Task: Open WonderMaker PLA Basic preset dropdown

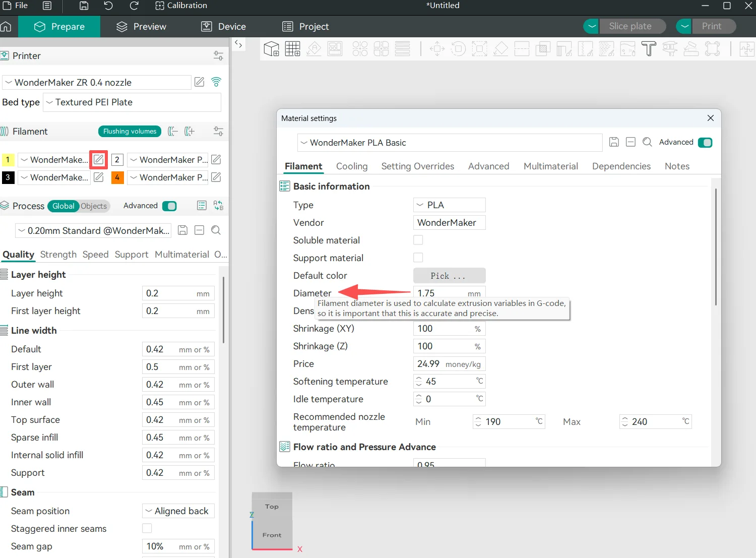Action: click(x=450, y=143)
